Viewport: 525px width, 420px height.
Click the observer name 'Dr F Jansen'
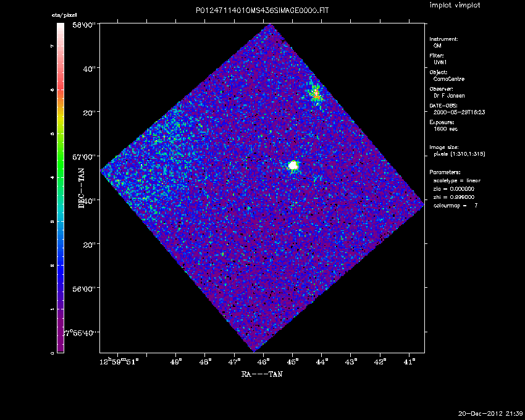[449, 96]
